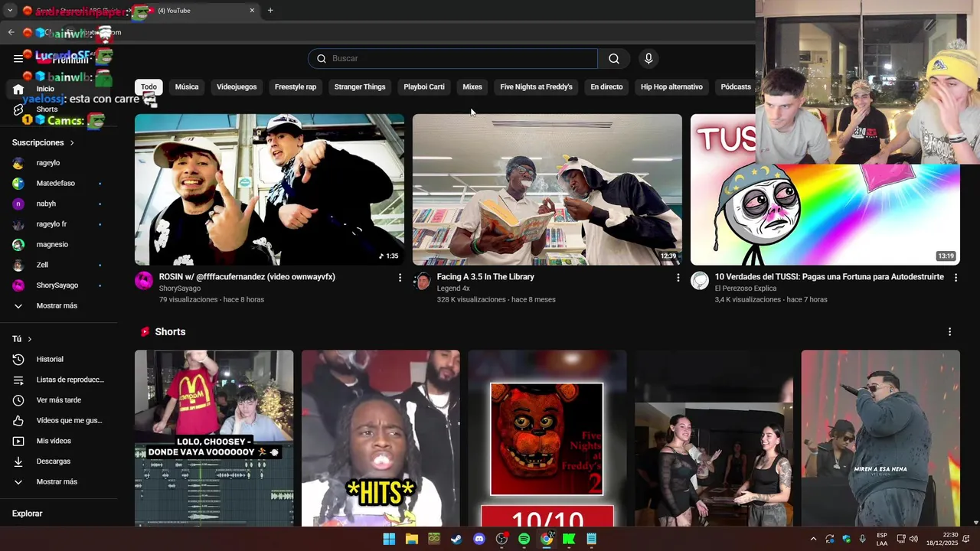
Task: Open options for ROSIN video
Action: pyautogui.click(x=400, y=278)
